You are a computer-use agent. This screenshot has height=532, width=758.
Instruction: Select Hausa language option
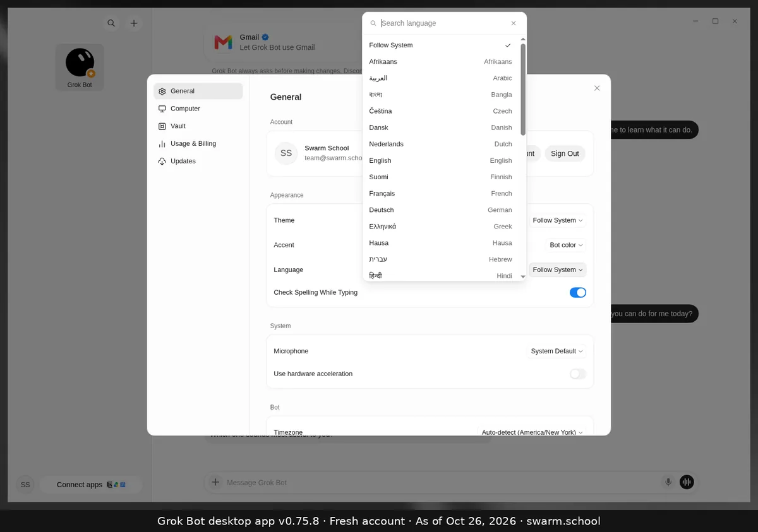tap(441, 242)
